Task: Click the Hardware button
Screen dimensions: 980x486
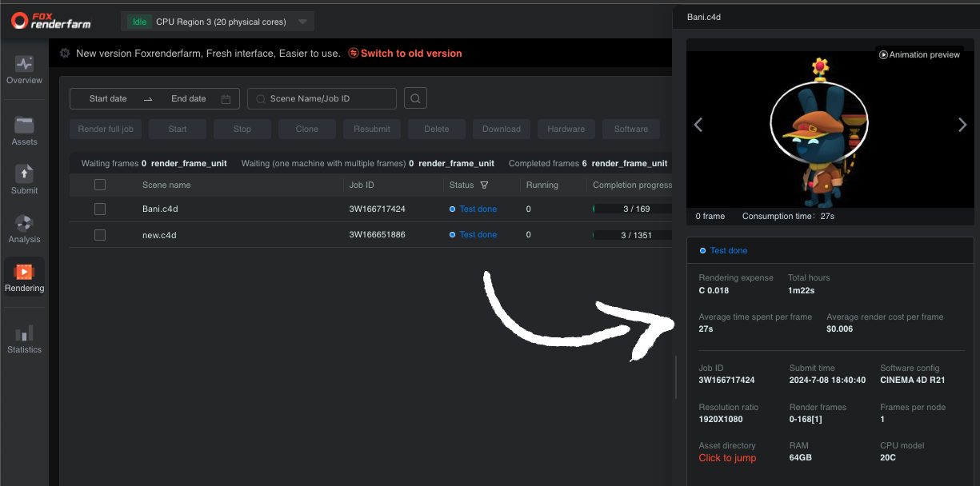Action: point(566,129)
